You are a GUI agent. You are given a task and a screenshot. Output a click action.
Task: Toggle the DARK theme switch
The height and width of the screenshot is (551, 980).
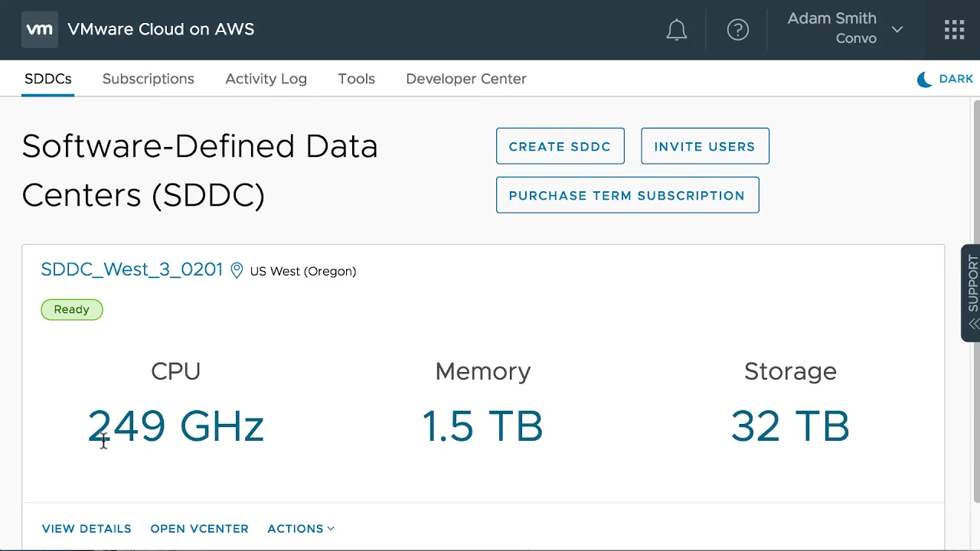point(945,79)
